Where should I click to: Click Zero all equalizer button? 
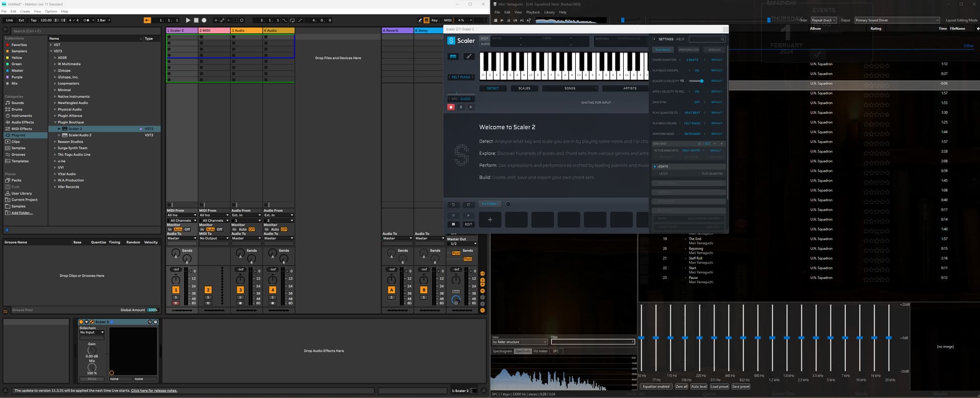click(x=681, y=387)
